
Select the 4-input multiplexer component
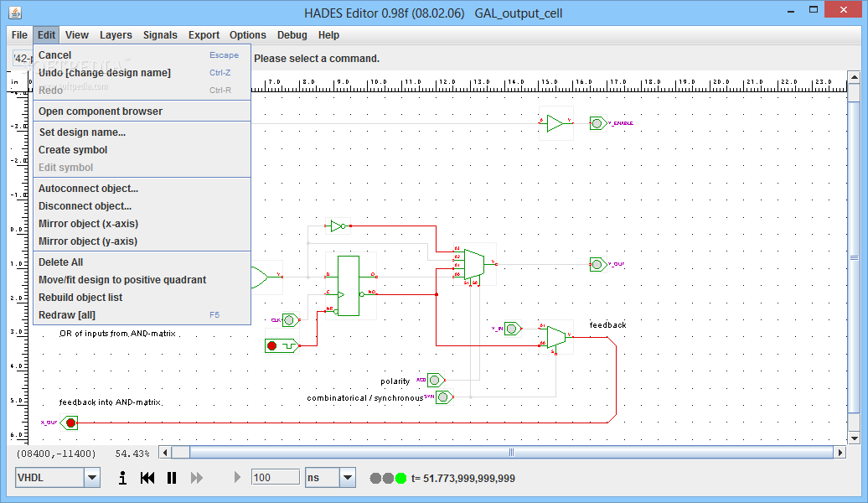474,265
